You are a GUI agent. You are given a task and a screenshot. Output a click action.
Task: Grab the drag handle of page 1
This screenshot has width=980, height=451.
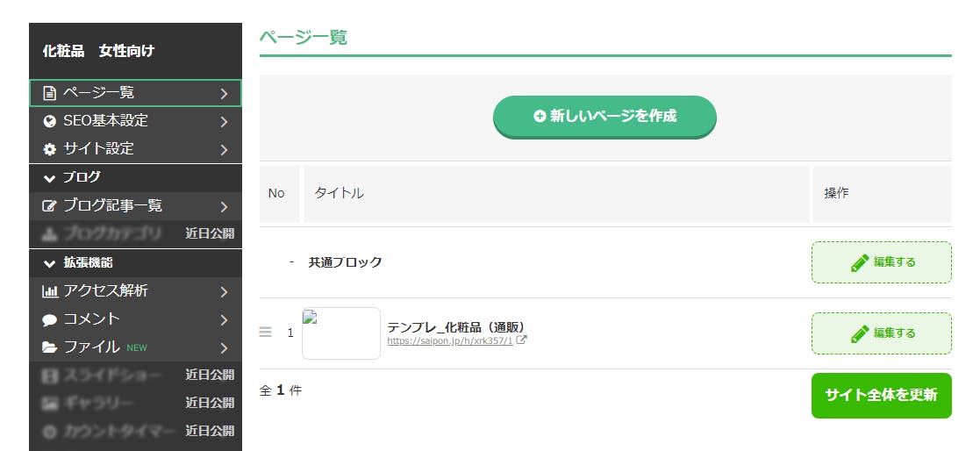click(x=266, y=333)
